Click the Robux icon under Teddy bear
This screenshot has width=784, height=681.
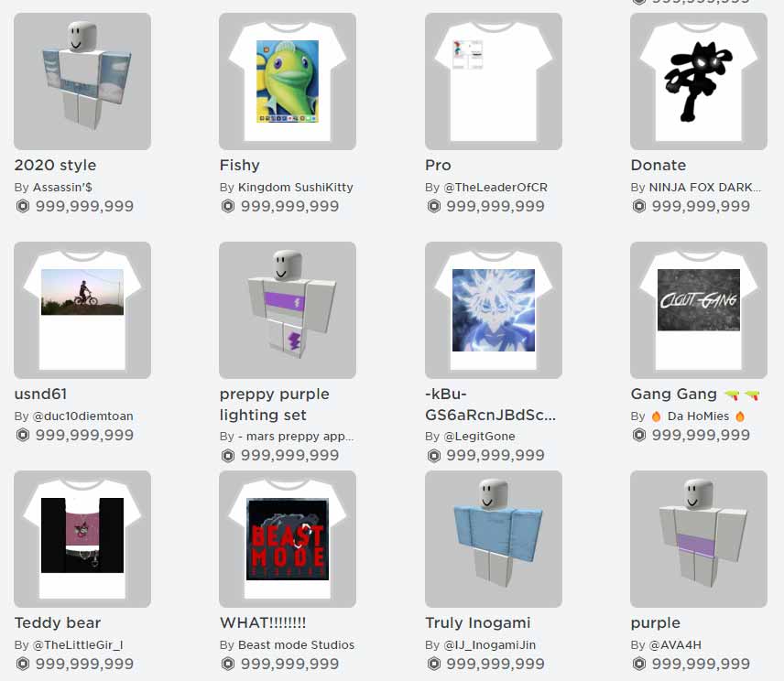23,664
